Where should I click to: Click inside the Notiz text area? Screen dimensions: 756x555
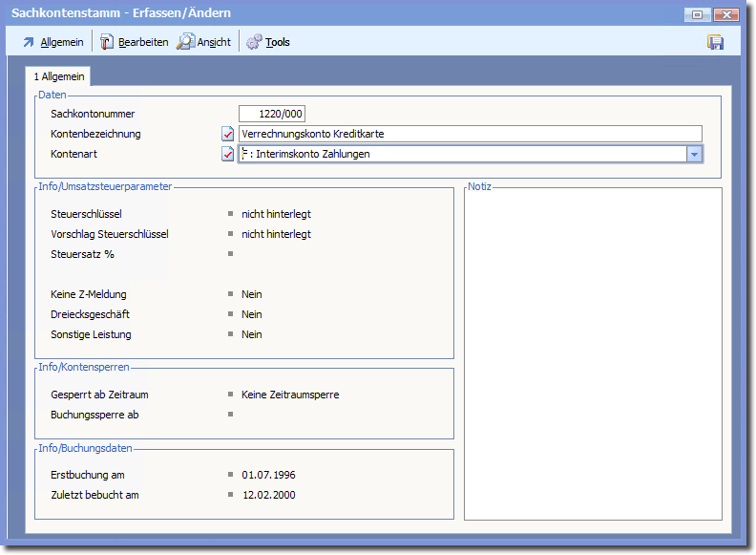pos(592,353)
